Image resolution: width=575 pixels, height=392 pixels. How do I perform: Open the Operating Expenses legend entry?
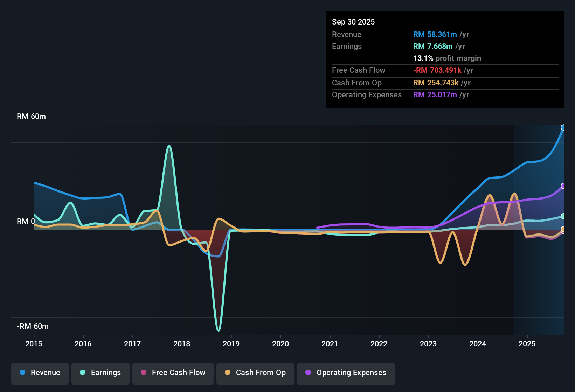(x=346, y=373)
